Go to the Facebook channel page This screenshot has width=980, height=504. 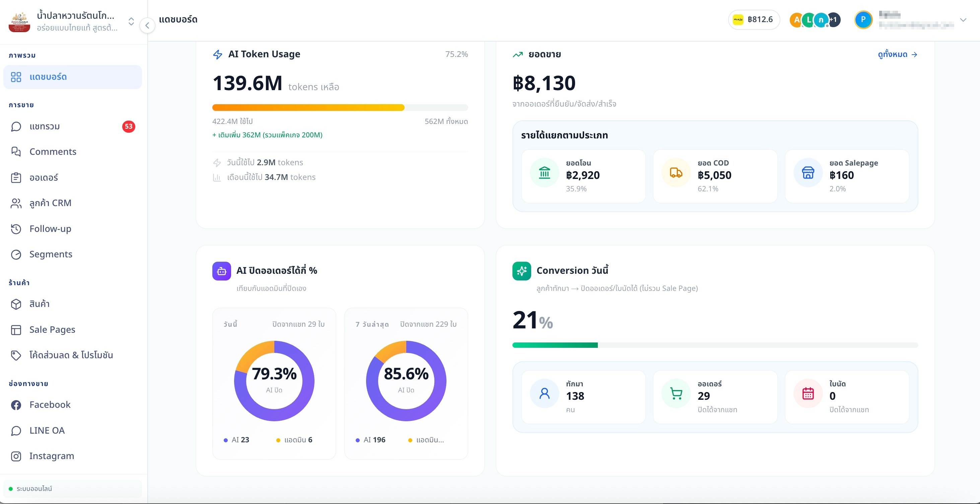[x=73, y=405]
